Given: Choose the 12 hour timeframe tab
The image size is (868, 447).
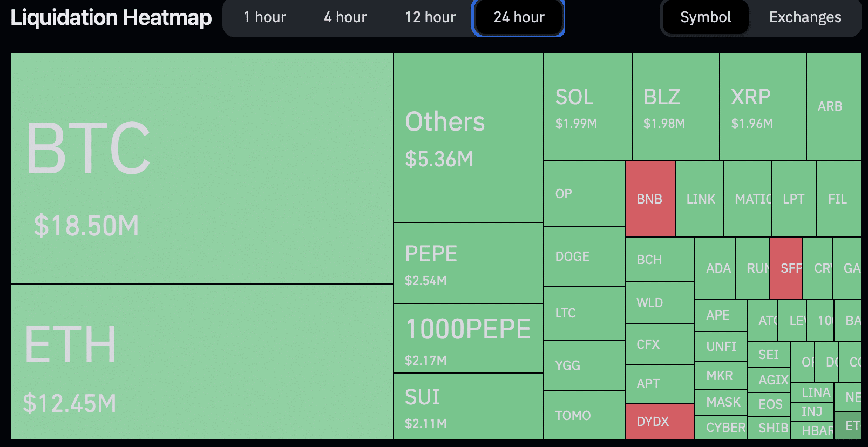Looking at the screenshot, I should 430,17.
